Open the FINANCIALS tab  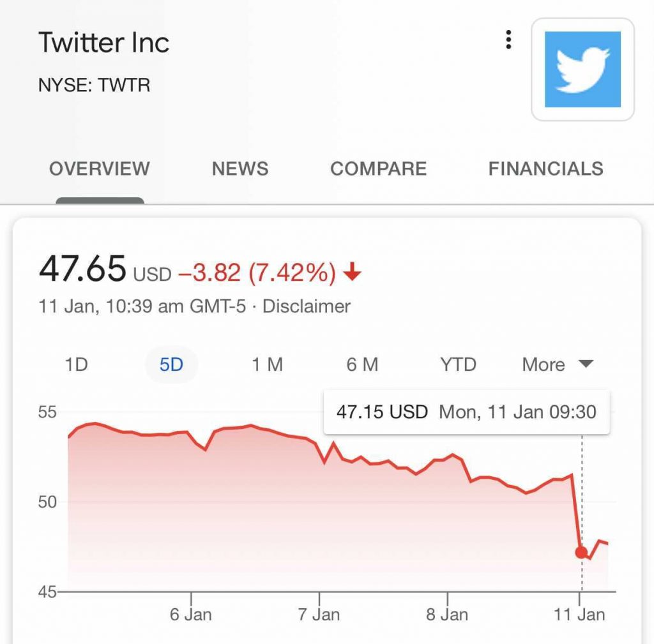(x=545, y=168)
